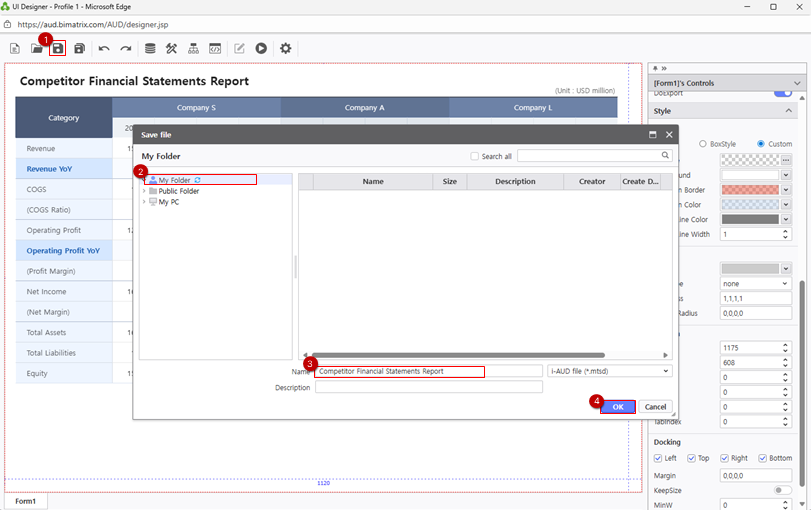Toggle the KeepSize switch

coord(783,490)
